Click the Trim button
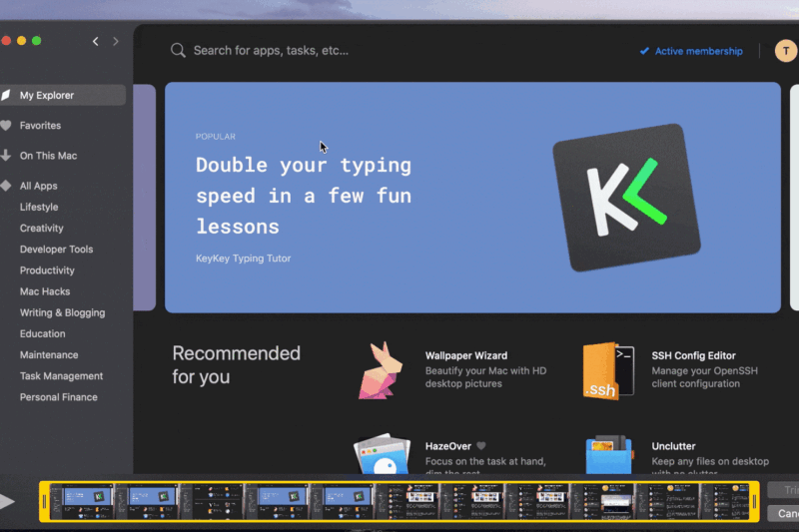The image size is (799, 532). point(784,490)
